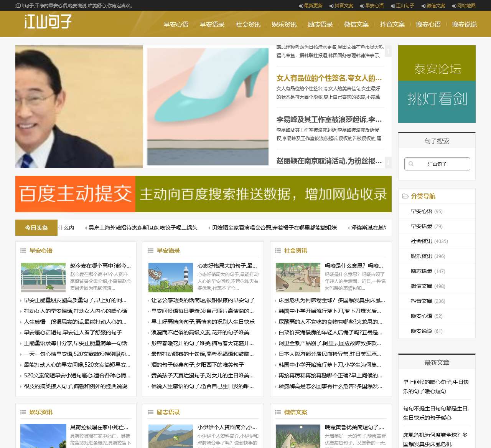Click the down arrow below the headline list
The height and width of the screenshot is (448, 491).
(388, 163)
